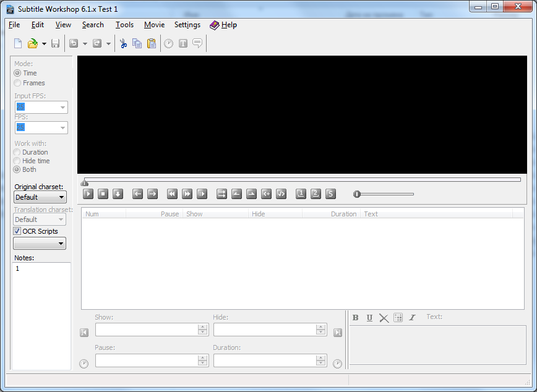Click the S synchronize button
This screenshot has width=537, height=392.
[330, 194]
